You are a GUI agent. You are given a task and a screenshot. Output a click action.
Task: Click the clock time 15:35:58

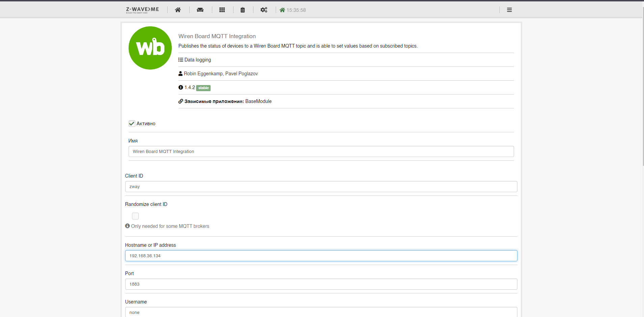296,10
